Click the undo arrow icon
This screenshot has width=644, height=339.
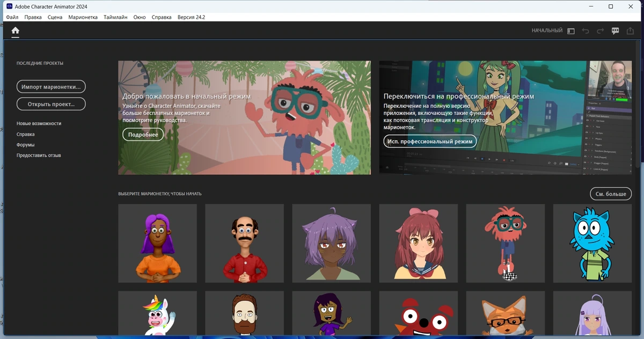click(x=586, y=31)
